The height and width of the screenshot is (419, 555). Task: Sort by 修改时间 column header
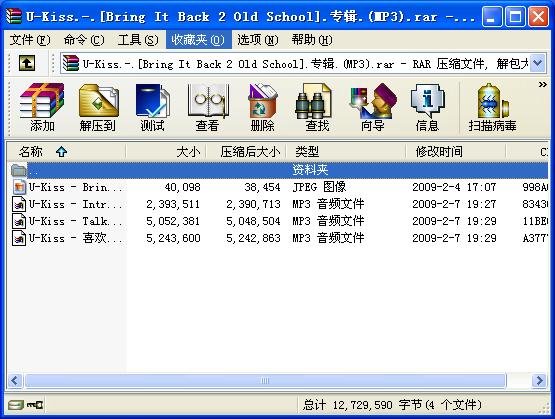pos(456,152)
